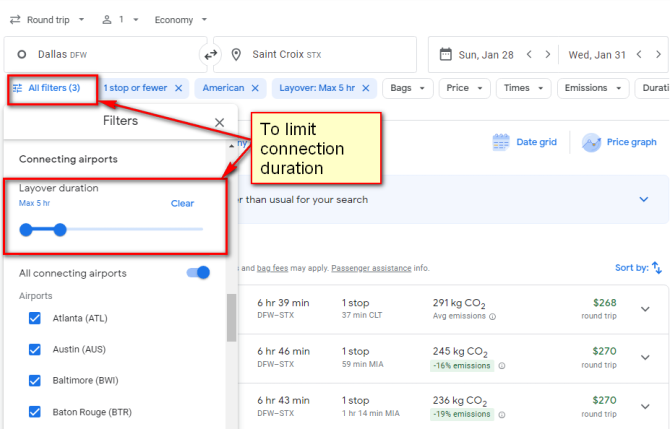This screenshot has height=429, width=670.
Task: Click the layover duration slider right handle
Action: pos(60,230)
